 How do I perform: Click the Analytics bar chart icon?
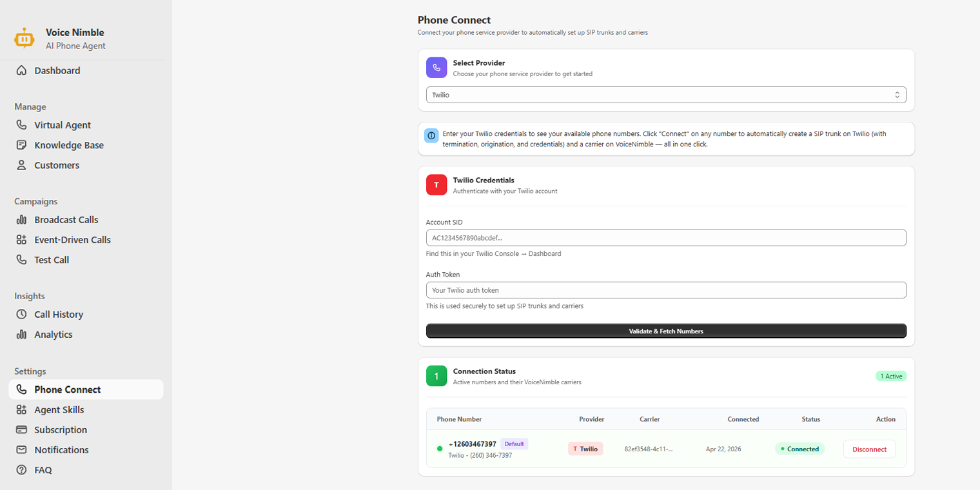21,335
